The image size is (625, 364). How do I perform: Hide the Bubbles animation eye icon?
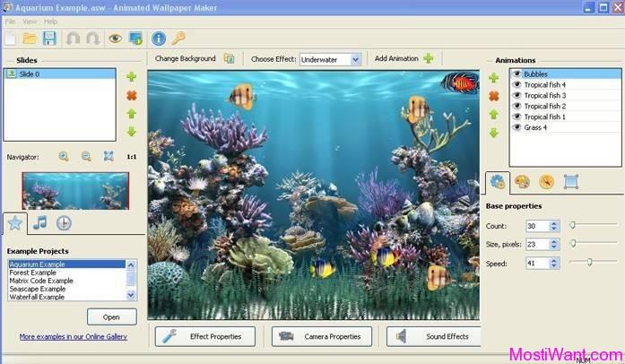coord(517,74)
